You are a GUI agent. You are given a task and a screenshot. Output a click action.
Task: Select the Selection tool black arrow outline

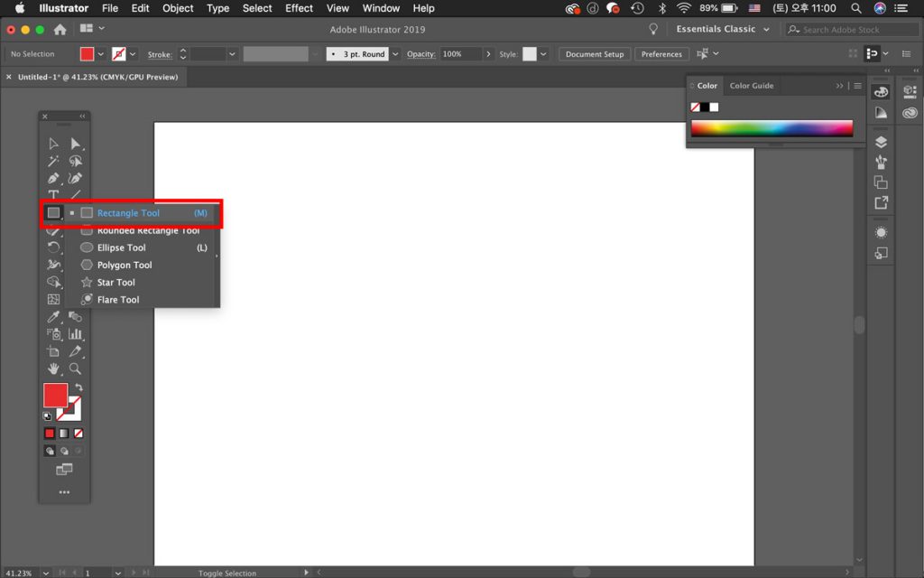tap(53, 144)
